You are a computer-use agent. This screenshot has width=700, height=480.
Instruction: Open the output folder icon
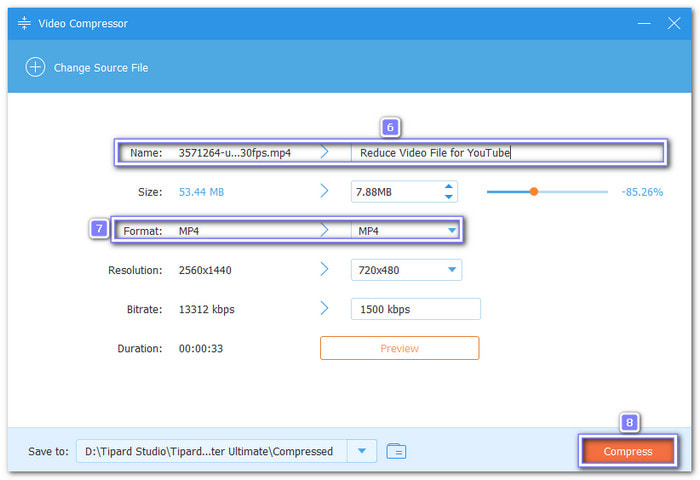(x=396, y=451)
